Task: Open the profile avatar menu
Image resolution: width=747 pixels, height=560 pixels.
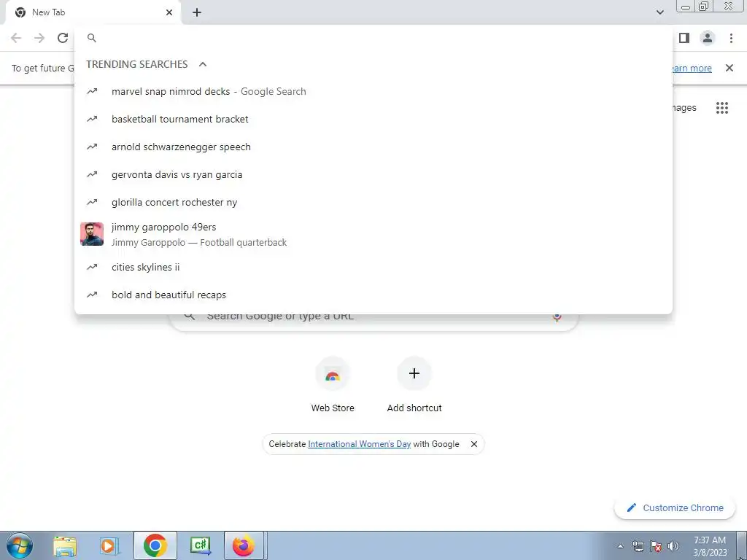Action: click(708, 38)
